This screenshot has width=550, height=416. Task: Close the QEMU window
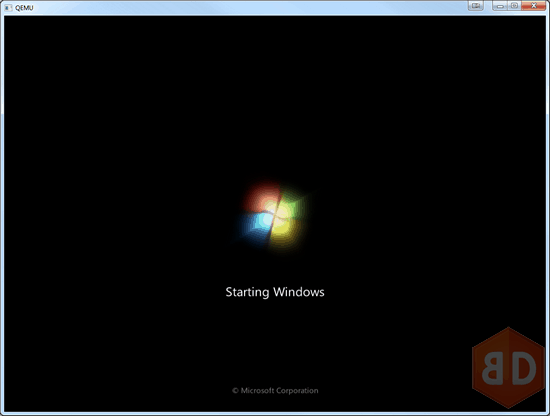coord(534,6)
